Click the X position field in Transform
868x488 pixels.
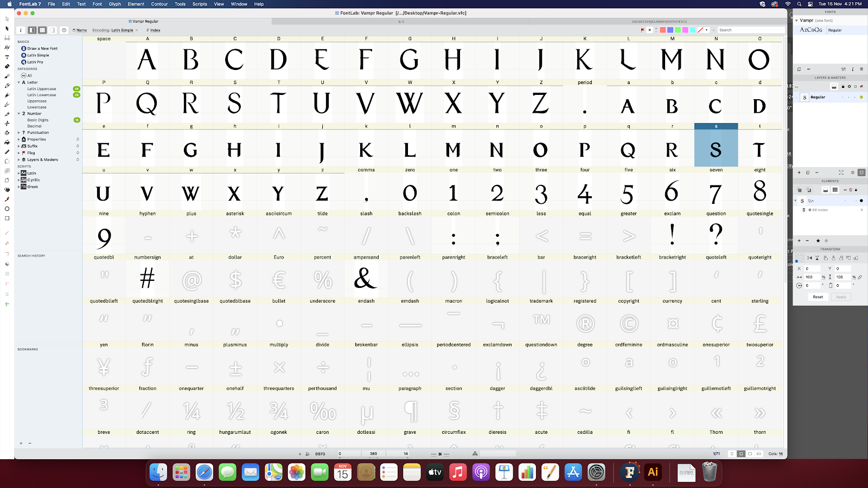[x=812, y=268]
